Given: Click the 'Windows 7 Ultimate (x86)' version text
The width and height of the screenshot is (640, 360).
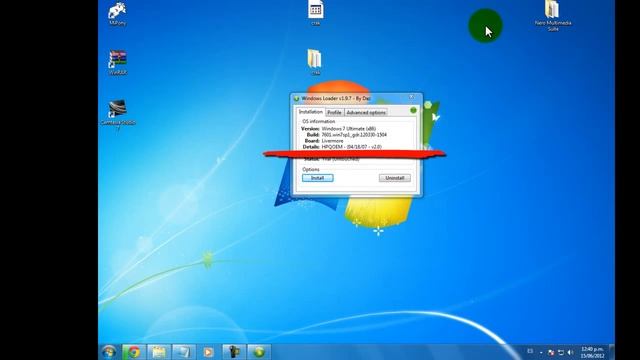Looking at the screenshot, I should 349,129.
